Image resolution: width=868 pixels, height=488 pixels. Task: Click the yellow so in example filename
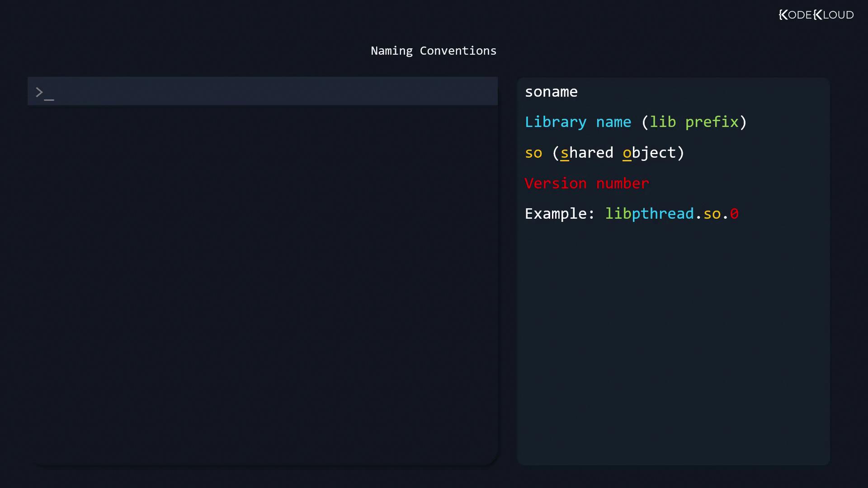(712, 214)
